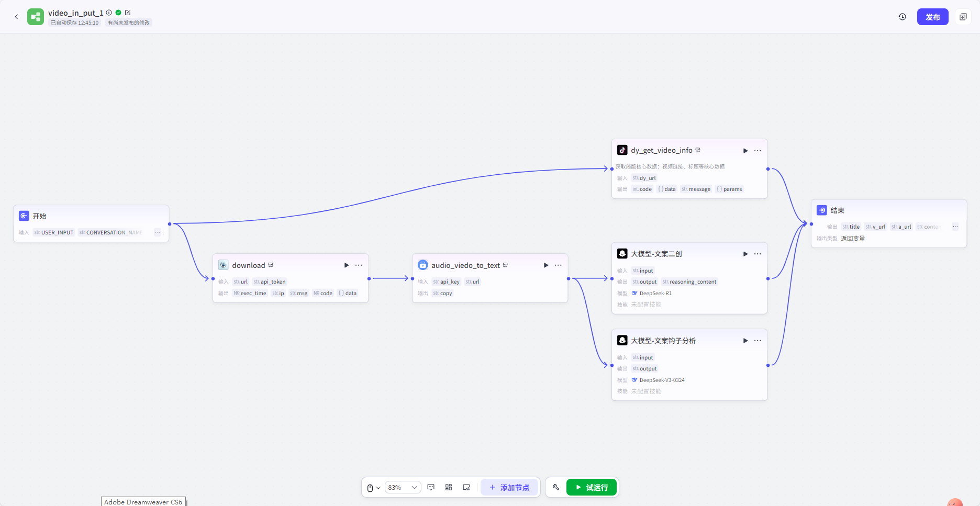Open the panel icon at top right corner
The width and height of the screenshot is (980, 506).
coord(963,17)
